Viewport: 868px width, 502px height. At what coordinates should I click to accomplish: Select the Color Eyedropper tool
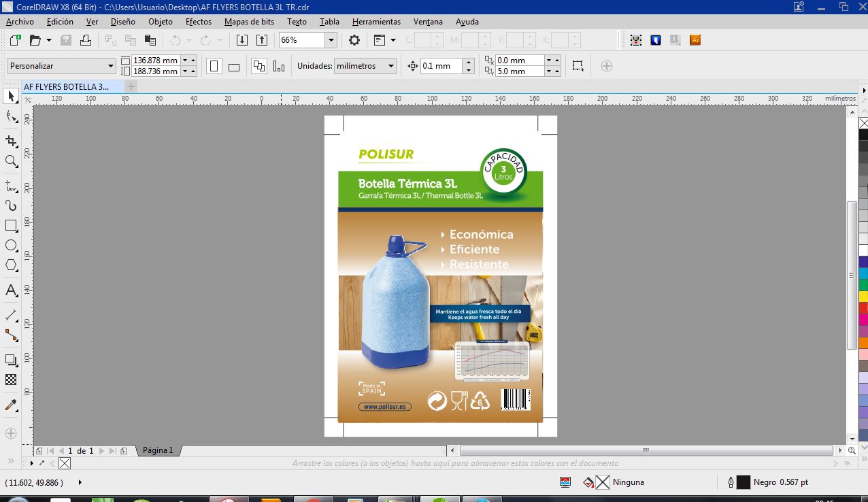11,405
